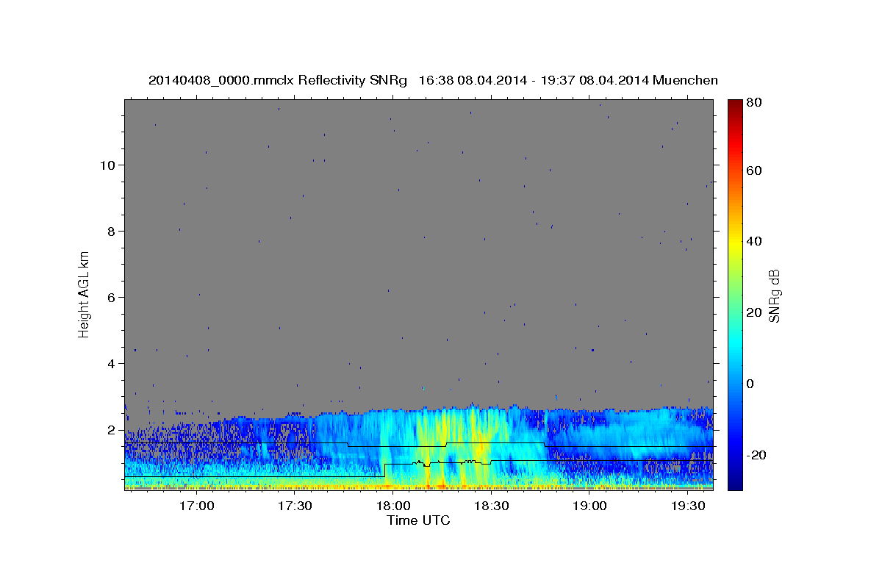
Task: Click the plot title text '20140408_0000.mmclx Reflectivity SNRg'
Action: click(277, 80)
